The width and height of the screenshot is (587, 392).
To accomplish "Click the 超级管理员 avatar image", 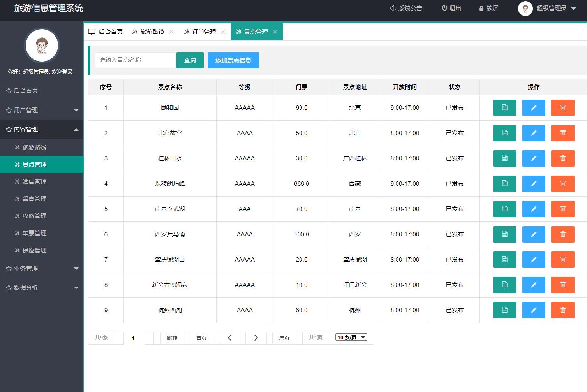I will 525,8.
